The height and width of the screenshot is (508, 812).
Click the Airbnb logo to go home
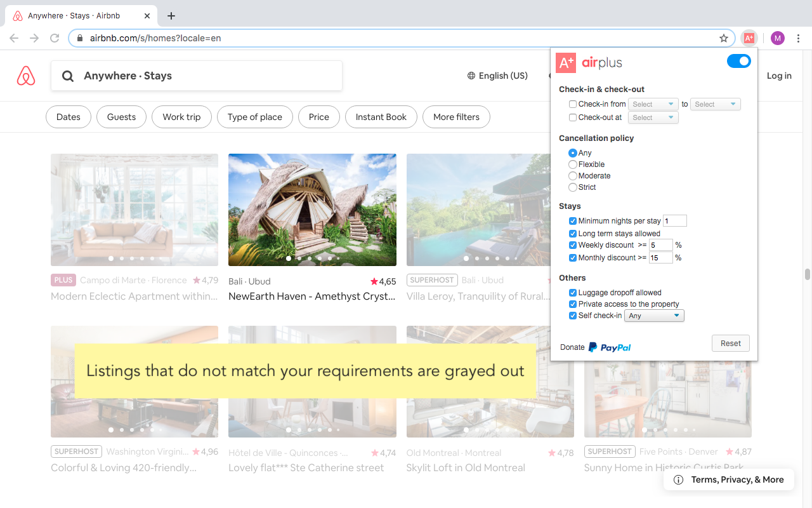pos(25,75)
